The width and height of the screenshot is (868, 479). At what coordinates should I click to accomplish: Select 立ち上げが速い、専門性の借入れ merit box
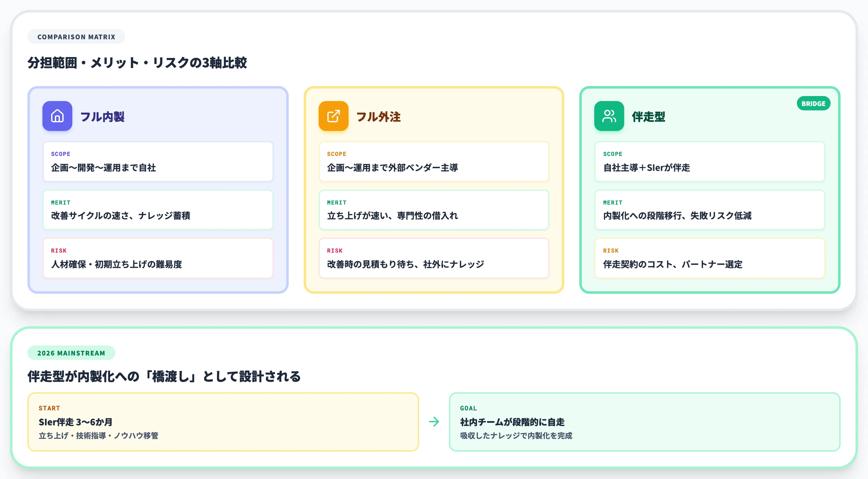434,210
